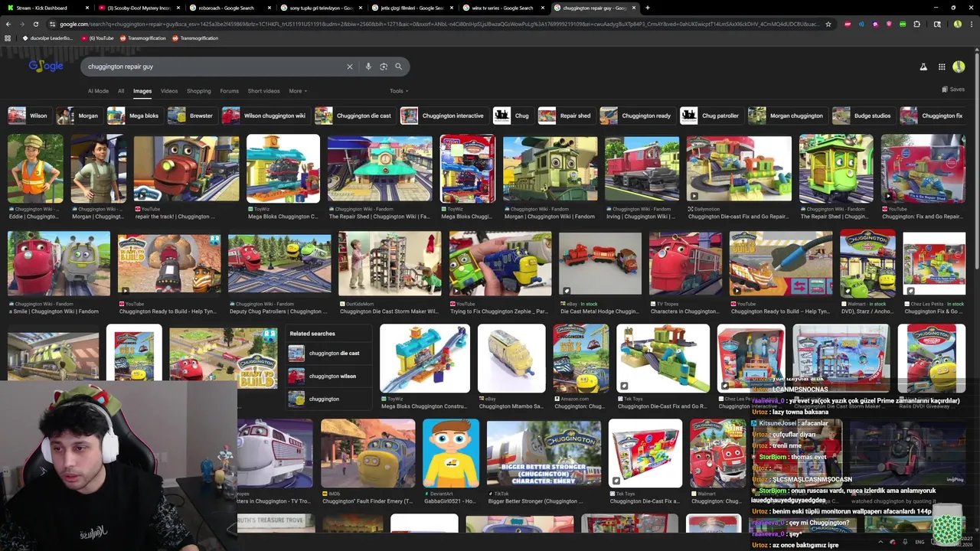
Task: Open the bookmarks apps grid icon
Action: [x=8, y=37]
